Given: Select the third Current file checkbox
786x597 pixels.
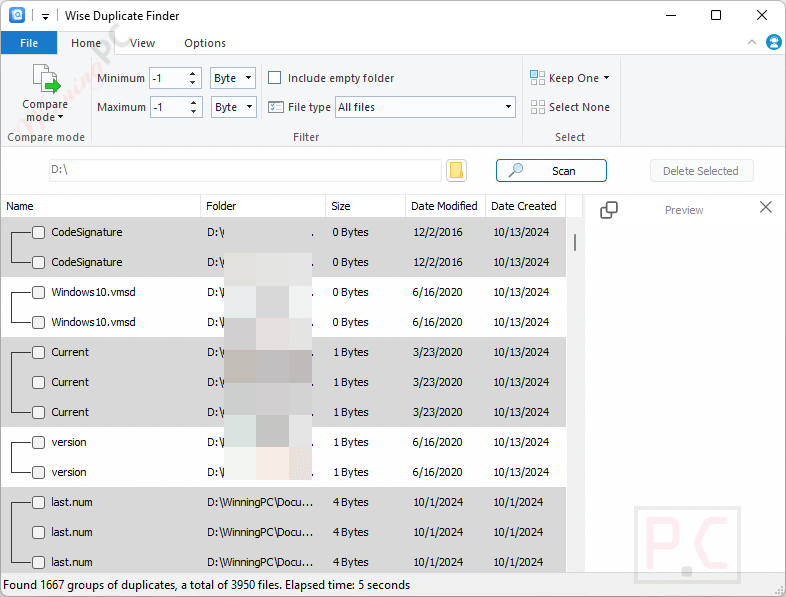Looking at the screenshot, I should [39, 412].
